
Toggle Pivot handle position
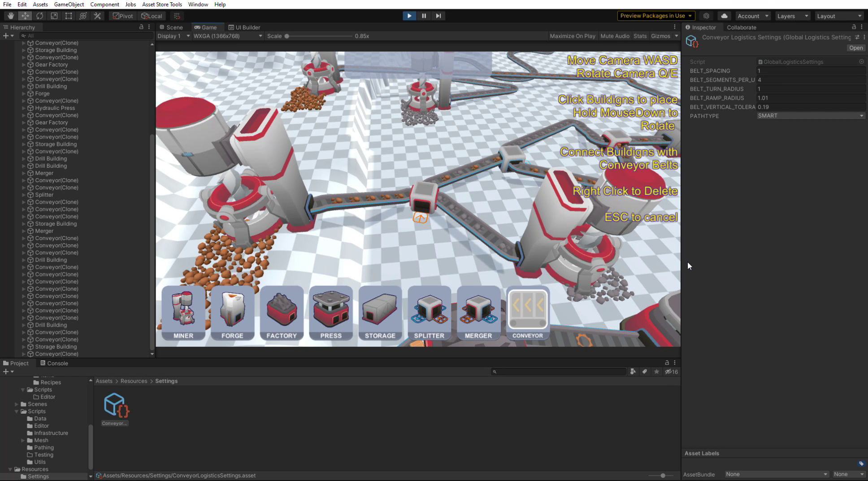pos(123,16)
